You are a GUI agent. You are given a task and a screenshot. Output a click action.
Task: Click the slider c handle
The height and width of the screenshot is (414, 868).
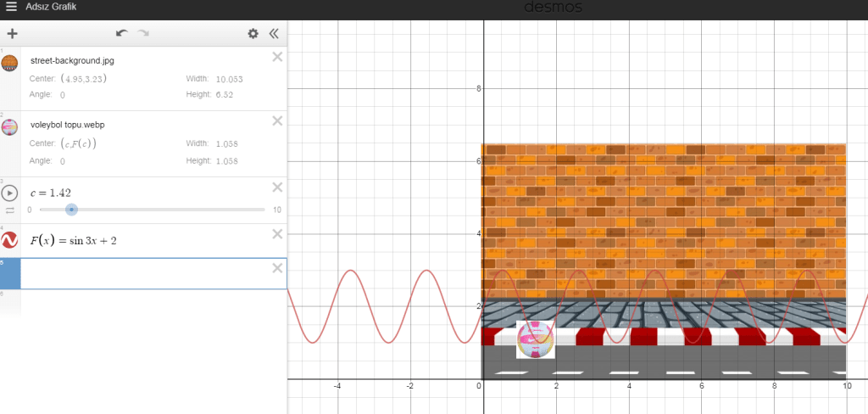coord(72,210)
